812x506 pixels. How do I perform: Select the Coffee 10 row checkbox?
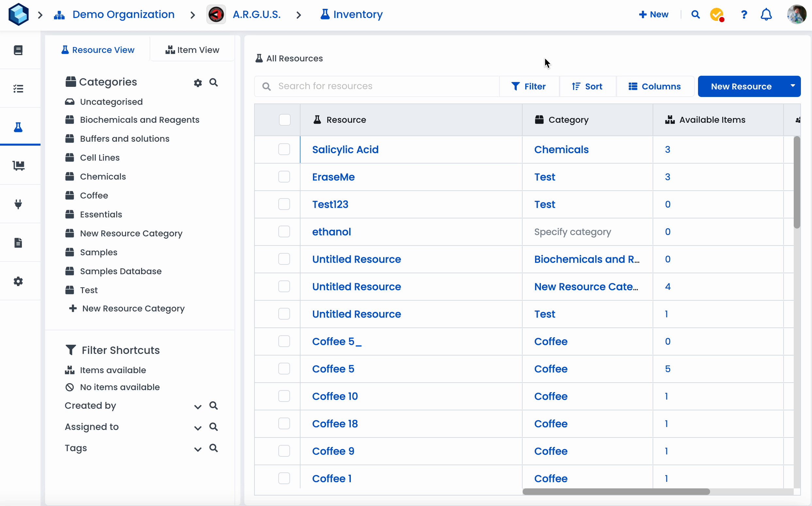tap(284, 396)
